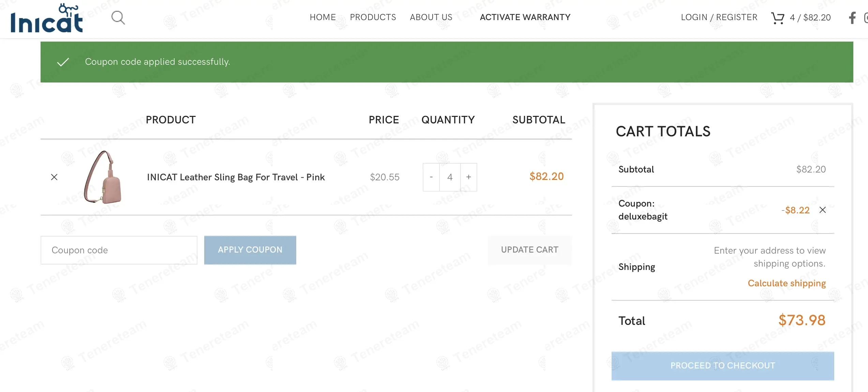Open the ABOUT US page

[431, 17]
